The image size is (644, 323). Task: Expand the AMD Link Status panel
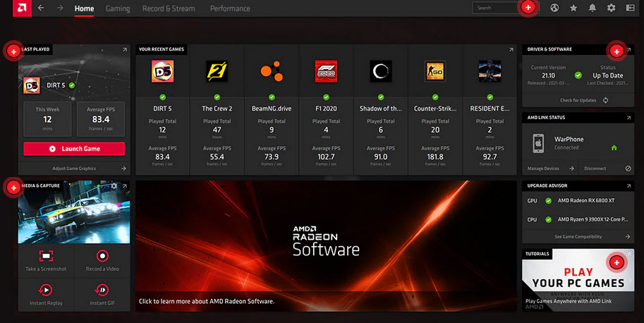(628, 118)
